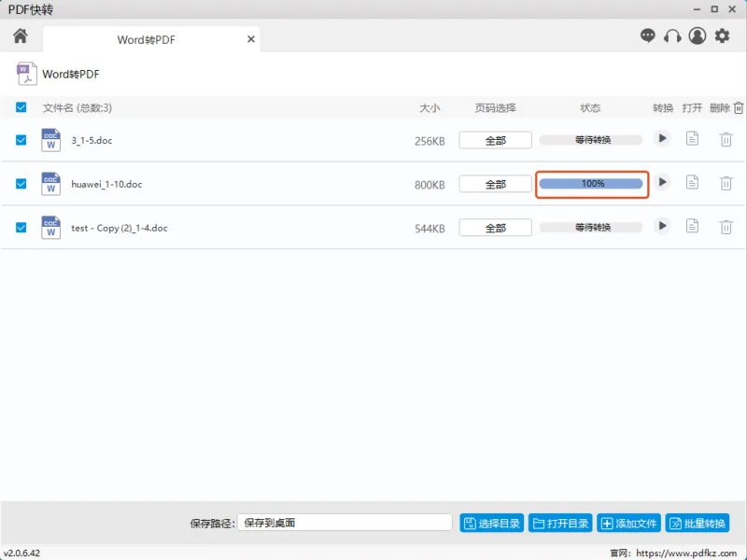Click the delete-all trash icon in header
The height and width of the screenshot is (560, 747).
coord(738,108)
